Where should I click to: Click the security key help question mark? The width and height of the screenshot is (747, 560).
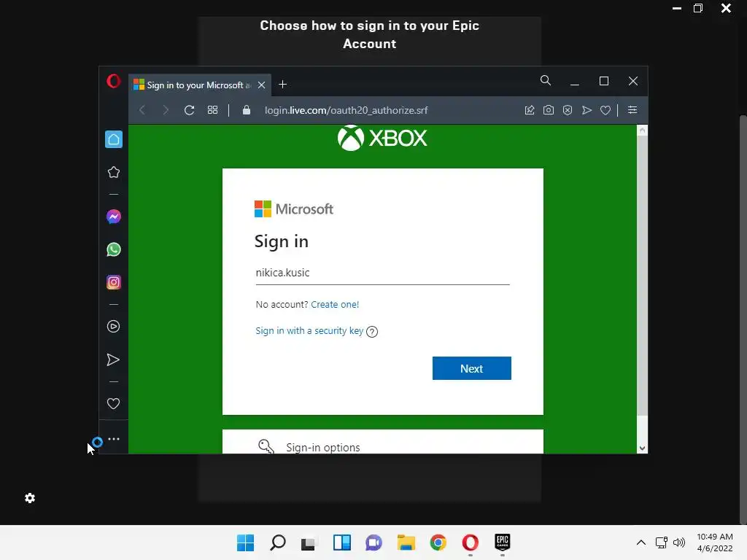pyautogui.click(x=372, y=332)
